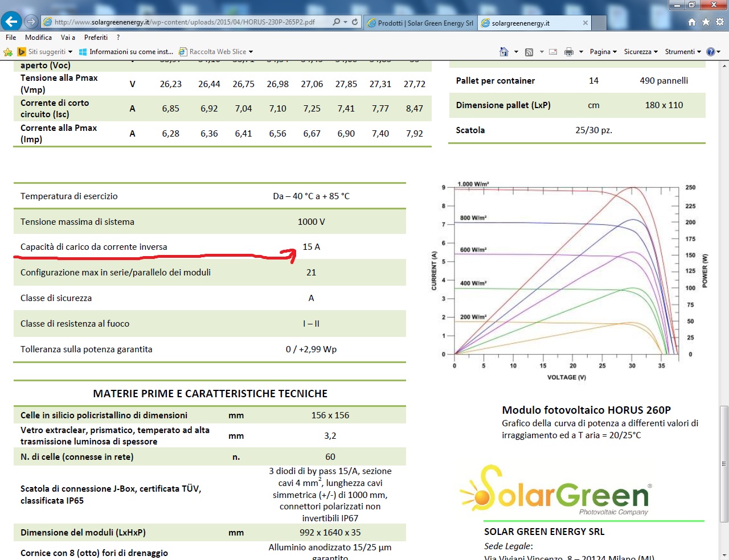Click the '7,92' Imp value
The height and width of the screenshot is (560, 729).
pos(415,134)
